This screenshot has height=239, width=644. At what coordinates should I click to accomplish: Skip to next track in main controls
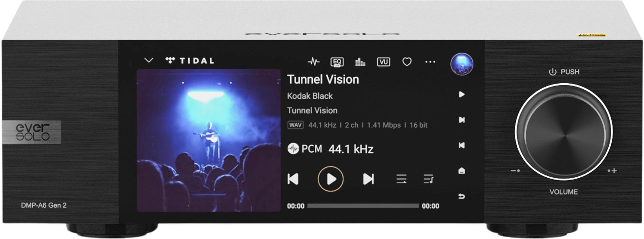[x=368, y=179]
